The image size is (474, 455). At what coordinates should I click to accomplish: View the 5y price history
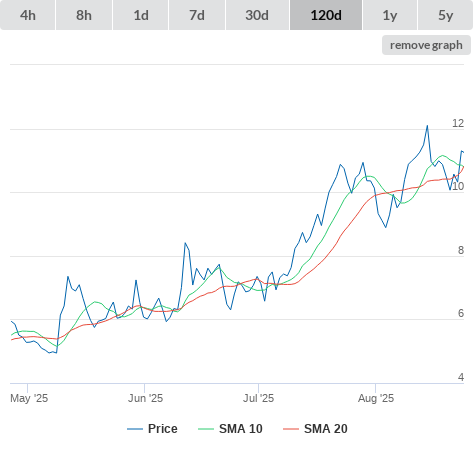click(445, 15)
